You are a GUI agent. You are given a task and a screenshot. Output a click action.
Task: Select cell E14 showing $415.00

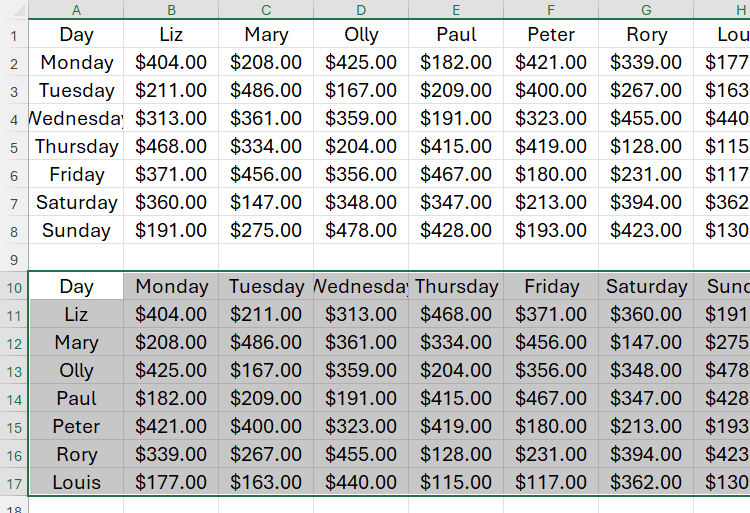456,399
